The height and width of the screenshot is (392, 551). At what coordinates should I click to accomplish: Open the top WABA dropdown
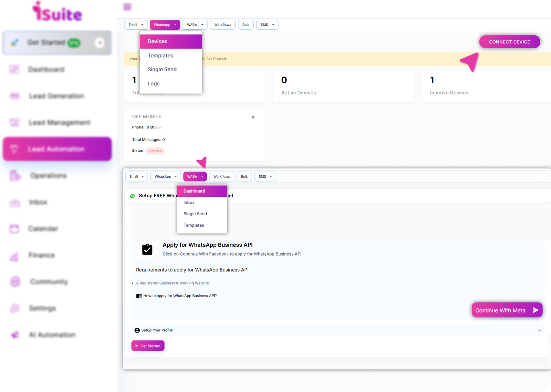pos(195,25)
